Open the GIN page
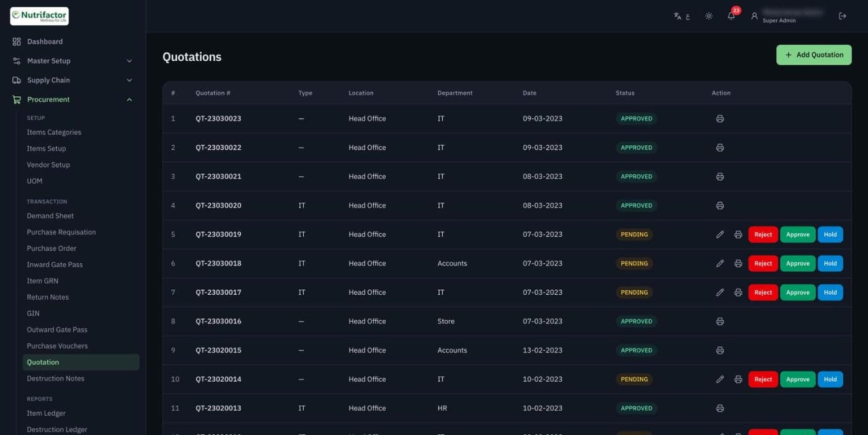Screen dimensions: 868x435 point(33,313)
